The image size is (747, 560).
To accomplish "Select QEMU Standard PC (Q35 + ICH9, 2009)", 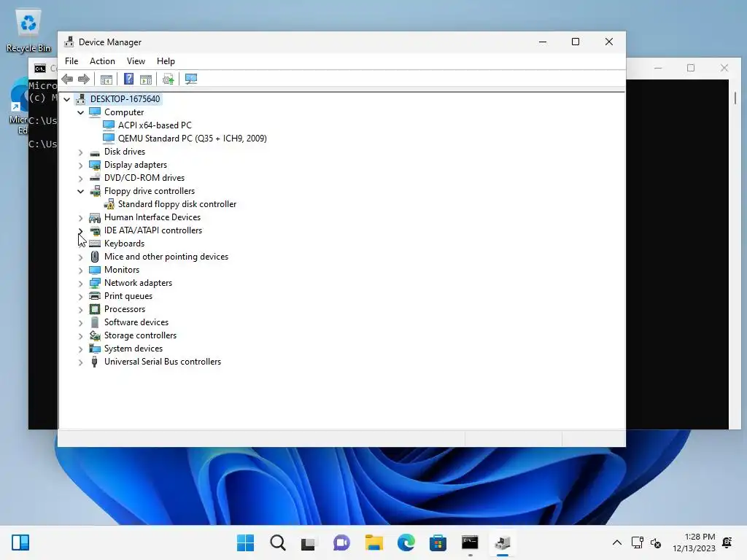I will tap(193, 139).
